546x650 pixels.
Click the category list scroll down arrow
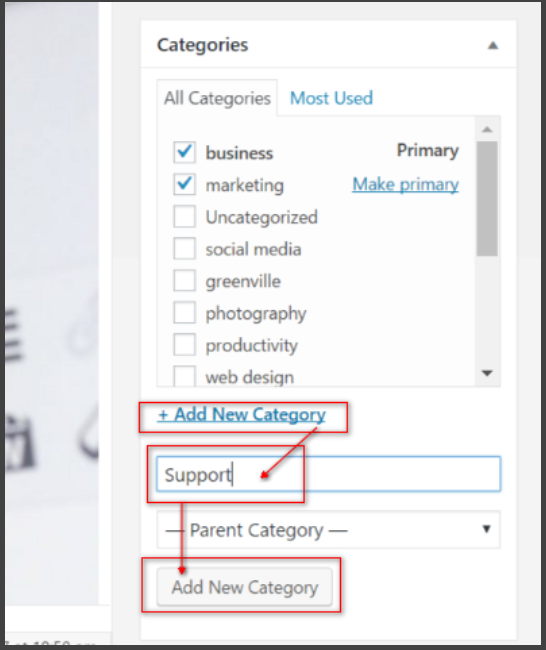487,373
